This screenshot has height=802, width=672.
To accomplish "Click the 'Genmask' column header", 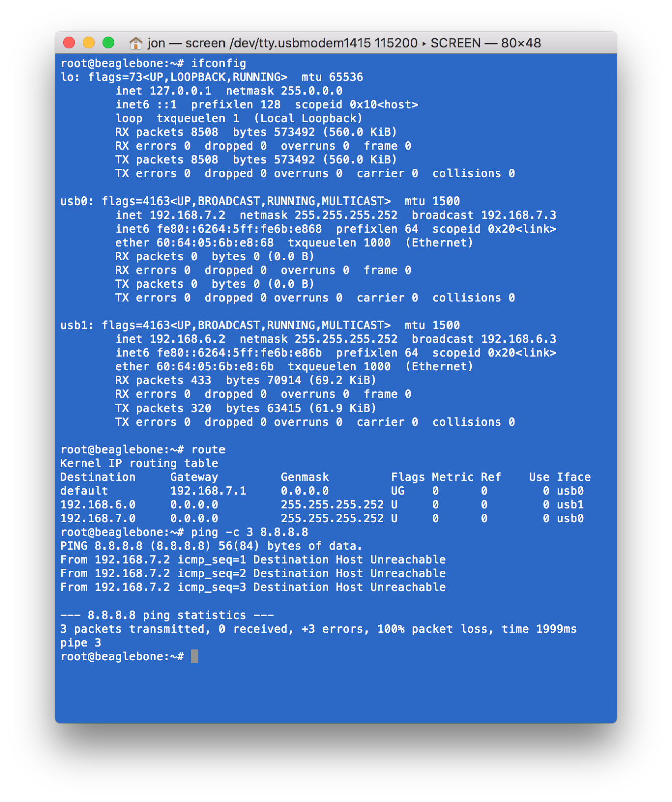I will 305,477.
